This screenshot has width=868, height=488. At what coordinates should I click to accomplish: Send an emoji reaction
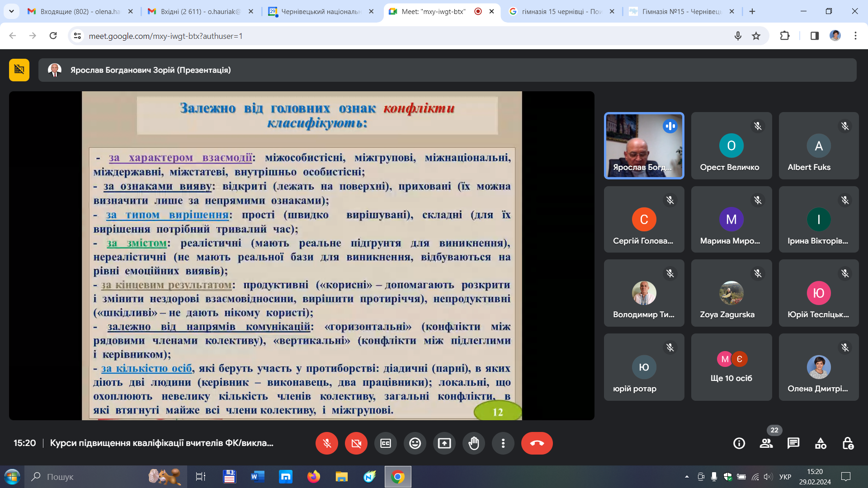415,443
